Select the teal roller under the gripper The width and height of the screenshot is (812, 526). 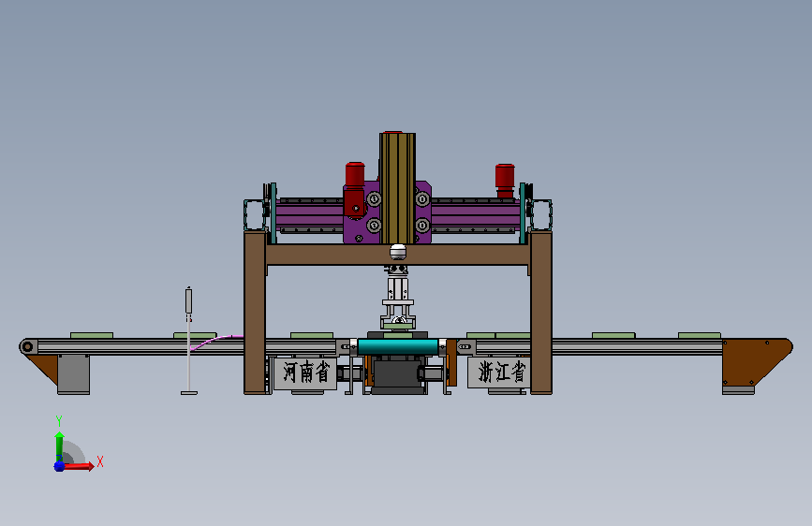(x=398, y=346)
